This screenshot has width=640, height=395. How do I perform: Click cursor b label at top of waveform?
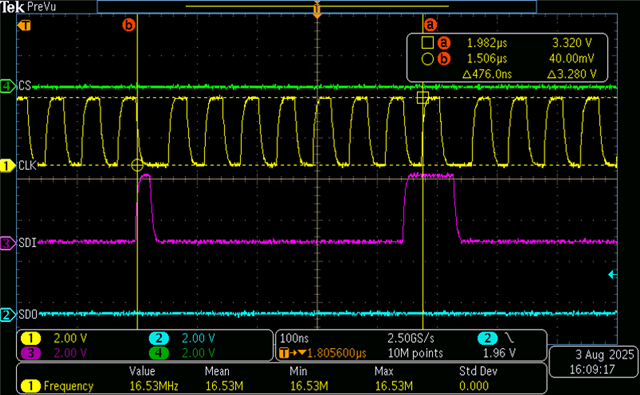coord(129,25)
